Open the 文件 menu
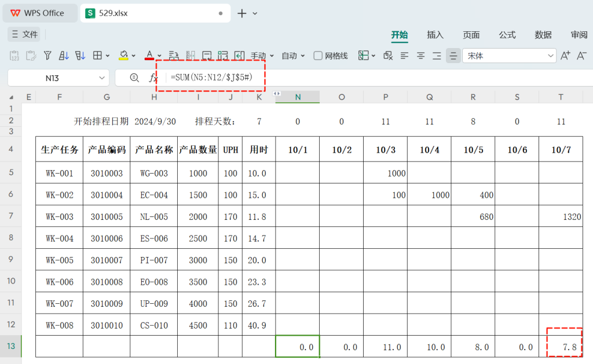The image size is (593, 364). 24,34
